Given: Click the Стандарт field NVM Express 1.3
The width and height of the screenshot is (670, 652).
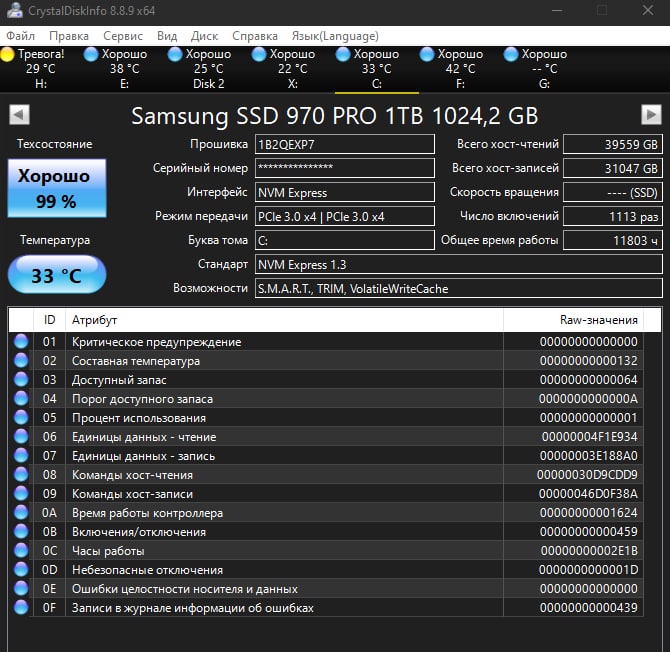Looking at the screenshot, I should [x=459, y=264].
